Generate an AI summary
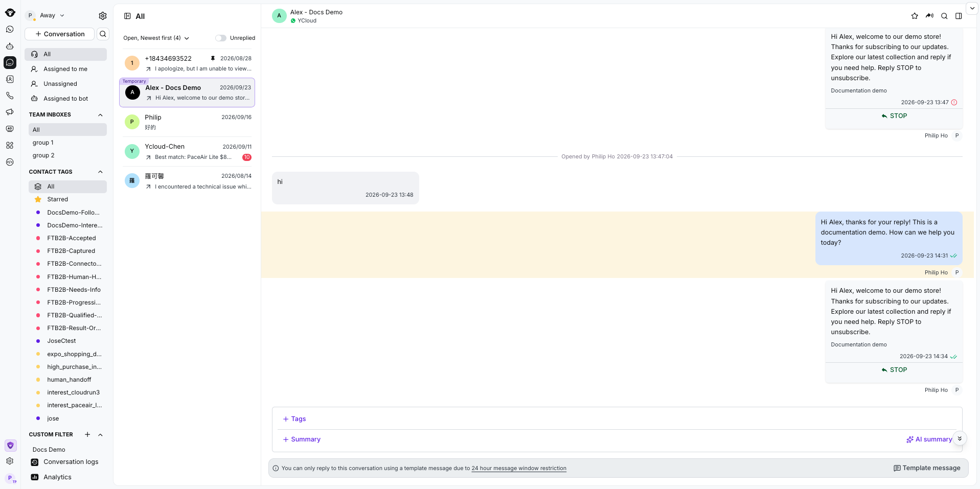 tap(929, 439)
